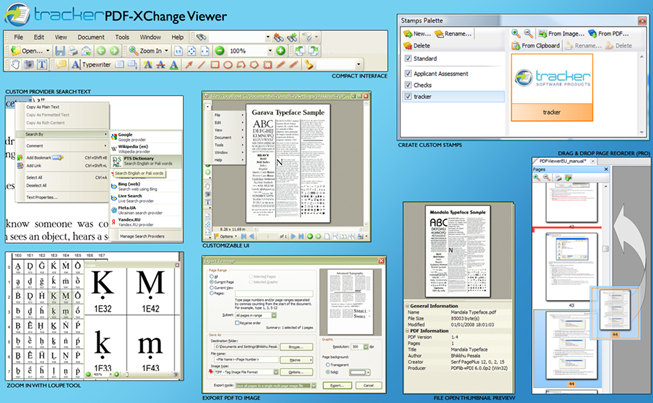Pick the Oval drawing tool
Screen dimensions: 653x403
[228, 65]
